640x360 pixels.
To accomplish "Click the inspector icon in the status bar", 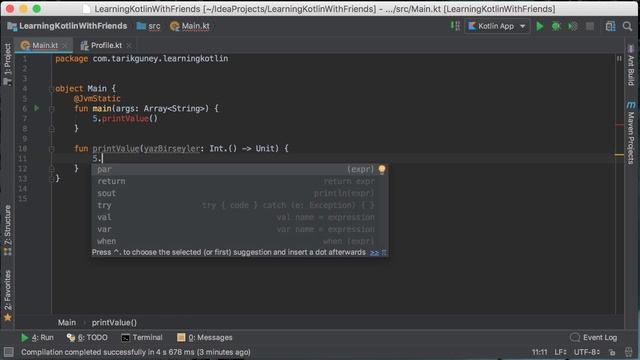I will pos(629,352).
